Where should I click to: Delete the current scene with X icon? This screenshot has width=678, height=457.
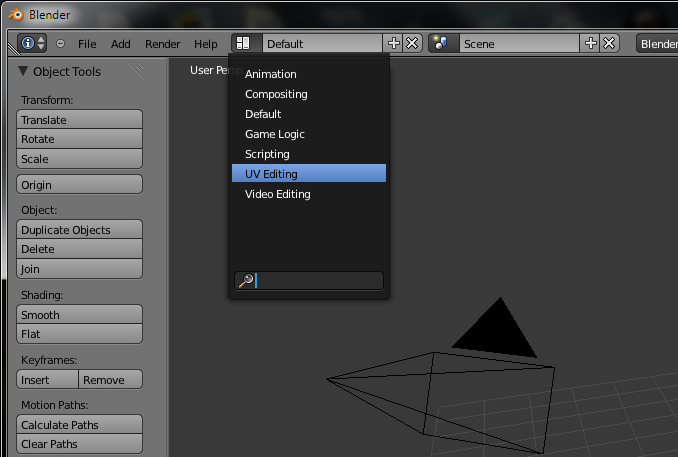[609, 44]
